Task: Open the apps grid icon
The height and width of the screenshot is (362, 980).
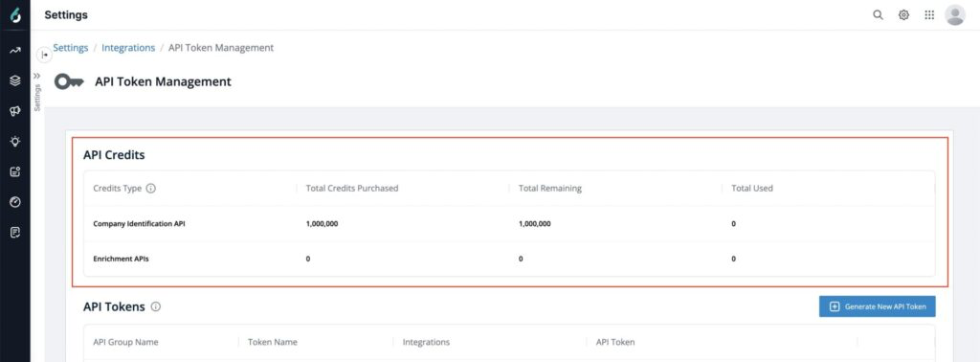Action: point(929,15)
